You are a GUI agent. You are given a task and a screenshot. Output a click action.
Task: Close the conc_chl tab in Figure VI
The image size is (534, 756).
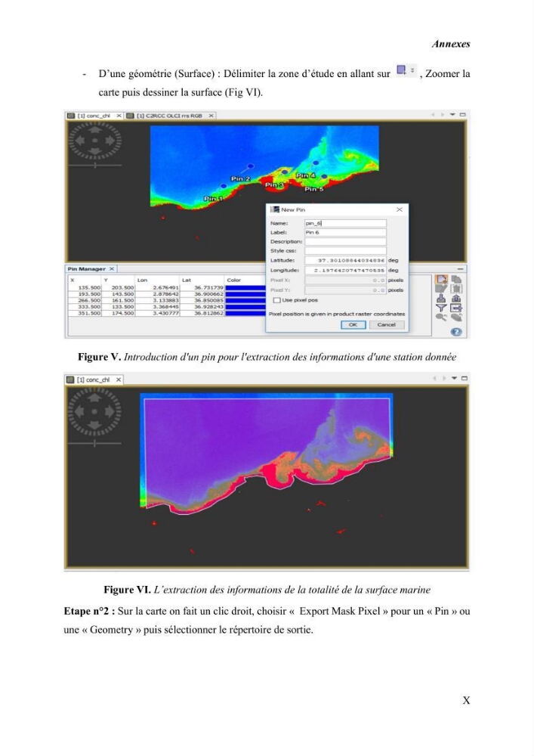click(119, 380)
